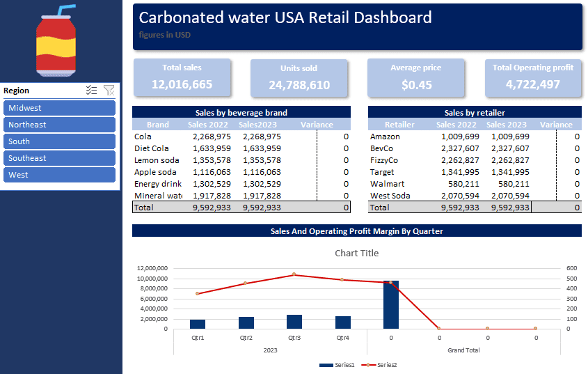Select the Lemon soda brand cell
This screenshot has width=588, height=374.
(x=157, y=160)
